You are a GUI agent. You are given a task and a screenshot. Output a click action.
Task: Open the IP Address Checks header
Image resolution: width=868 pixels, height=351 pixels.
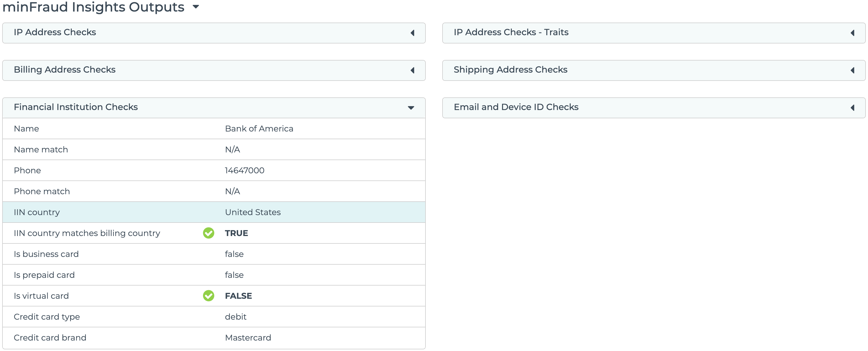pyautogui.click(x=55, y=32)
